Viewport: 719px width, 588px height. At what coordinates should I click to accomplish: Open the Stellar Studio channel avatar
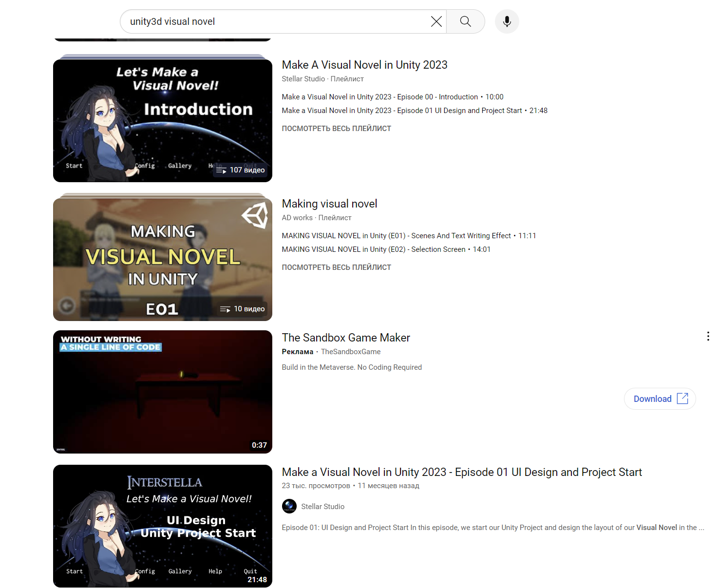coord(289,506)
